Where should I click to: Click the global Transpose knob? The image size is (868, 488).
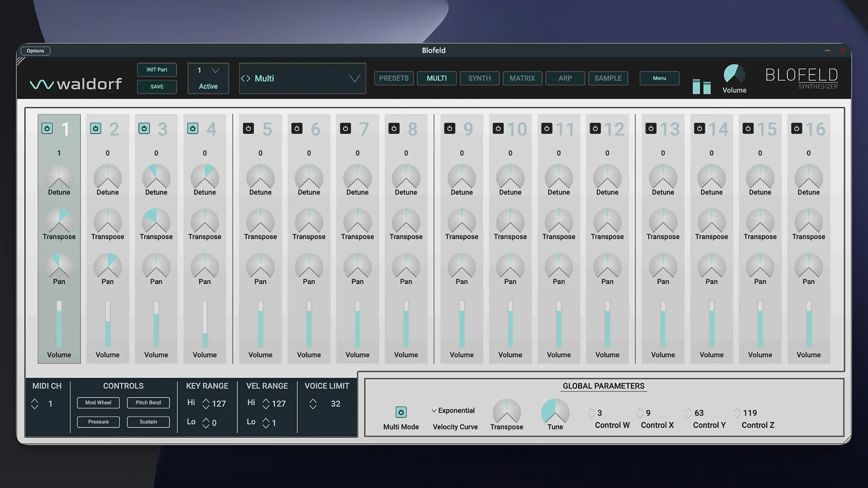point(507,411)
